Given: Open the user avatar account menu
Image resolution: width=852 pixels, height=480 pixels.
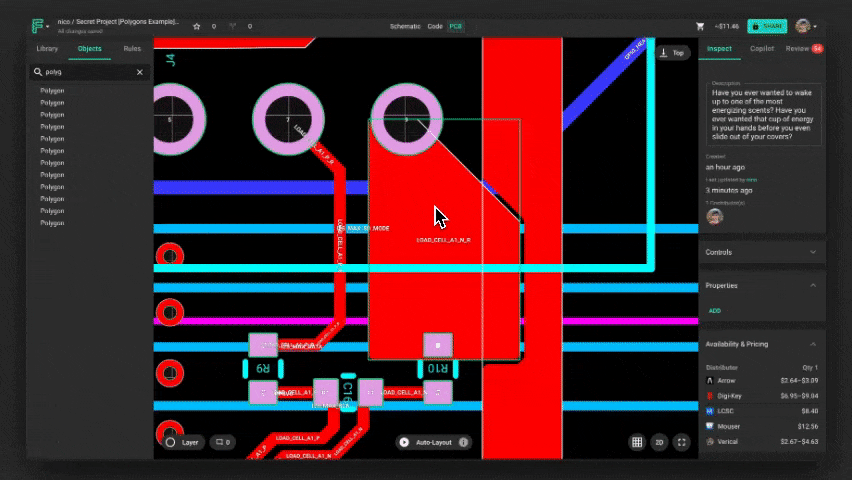Looking at the screenshot, I should coord(804,26).
